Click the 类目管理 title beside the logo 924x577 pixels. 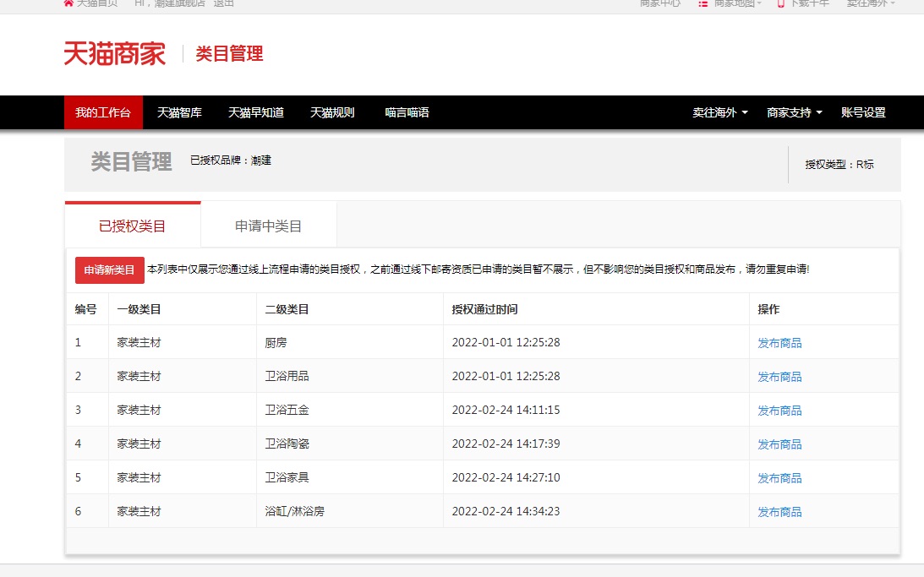[229, 53]
